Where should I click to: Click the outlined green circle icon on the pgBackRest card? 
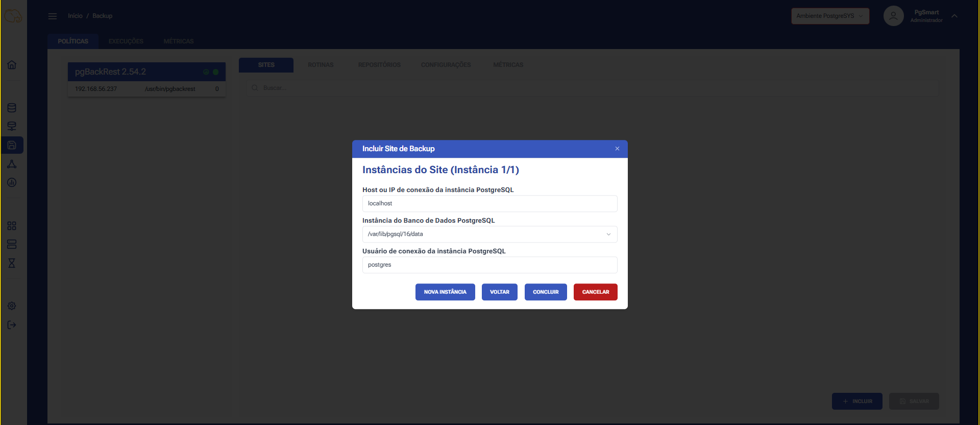click(x=206, y=72)
